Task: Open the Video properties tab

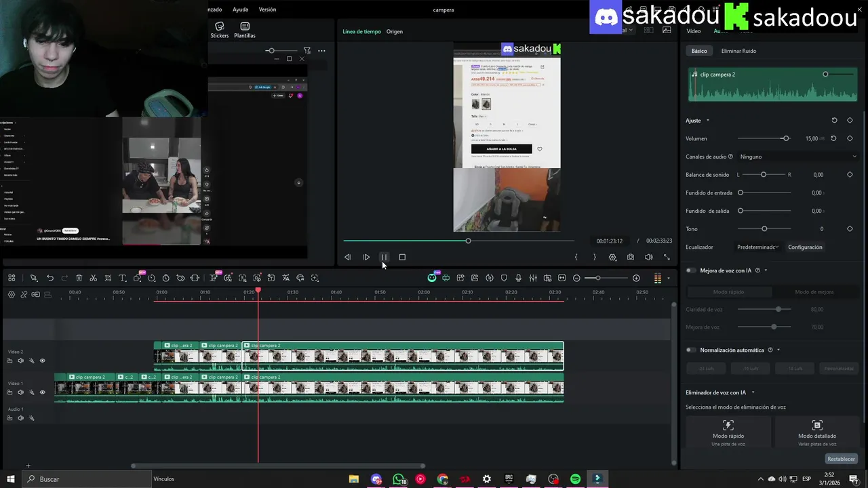Action: pyautogui.click(x=694, y=31)
